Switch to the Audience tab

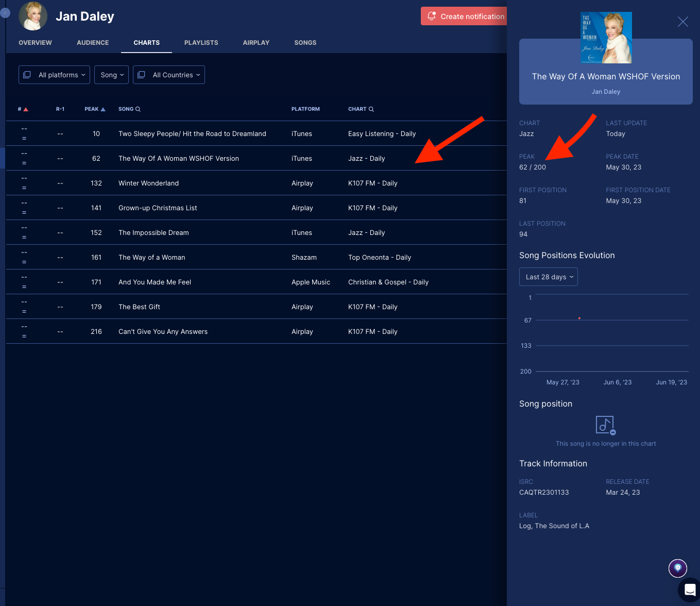click(x=93, y=43)
